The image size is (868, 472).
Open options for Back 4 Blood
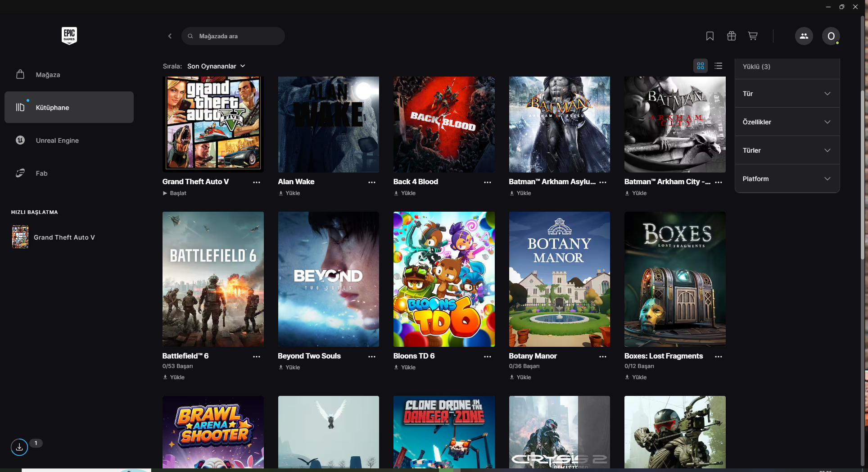coord(488,182)
